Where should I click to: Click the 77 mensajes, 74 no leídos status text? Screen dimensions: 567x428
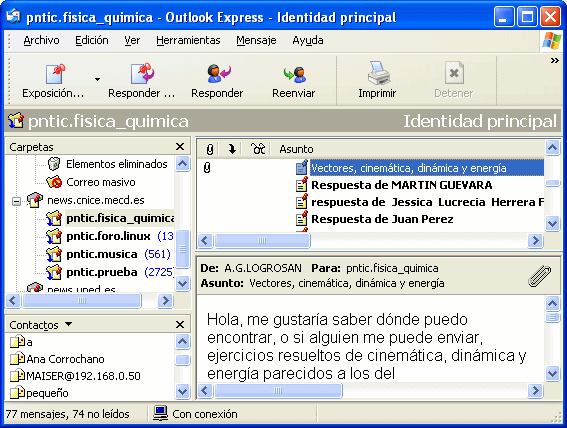(68, 414)
